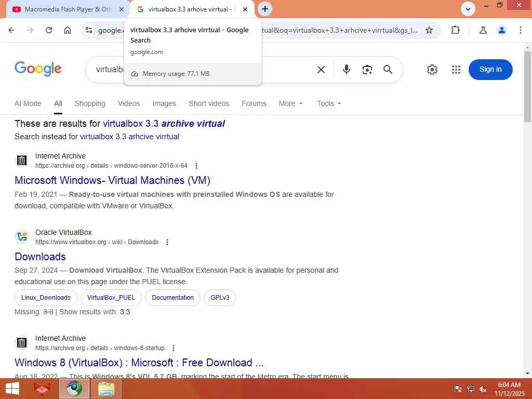Open the Windows Start button

point(12,389)
